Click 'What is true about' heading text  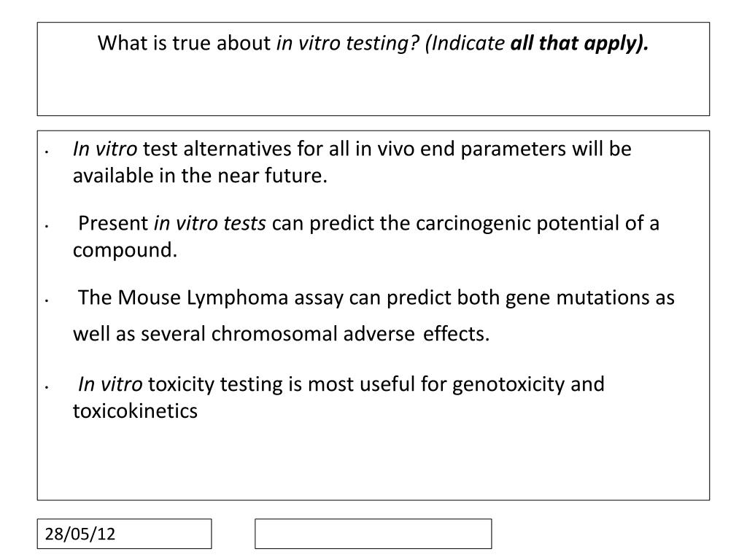[x=184, y=43]
